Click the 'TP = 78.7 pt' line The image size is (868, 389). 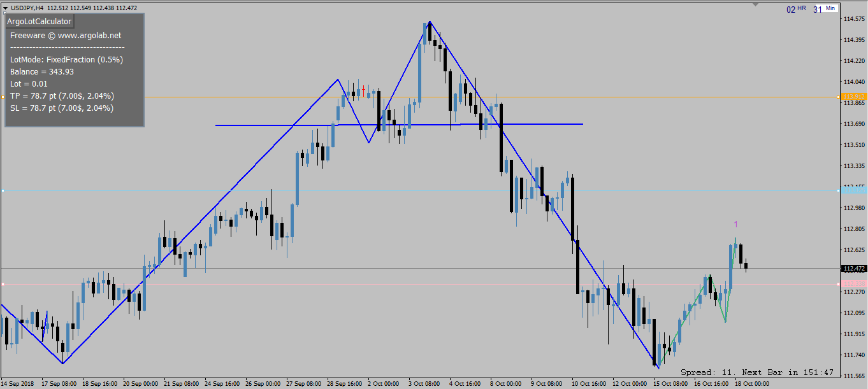[62, 95]
